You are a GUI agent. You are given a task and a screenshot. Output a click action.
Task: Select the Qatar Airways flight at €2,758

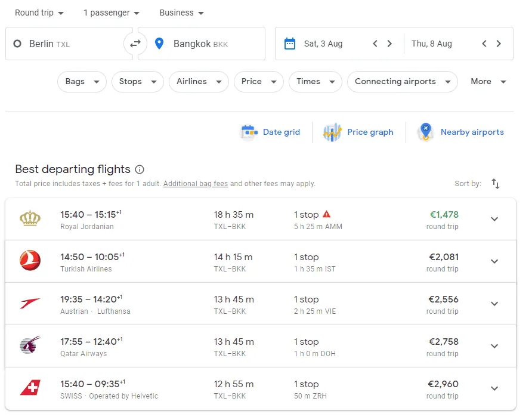point(260,346)
